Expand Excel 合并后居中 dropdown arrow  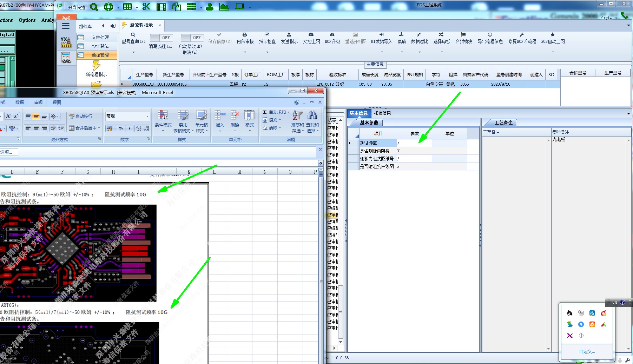click(99, 128)
